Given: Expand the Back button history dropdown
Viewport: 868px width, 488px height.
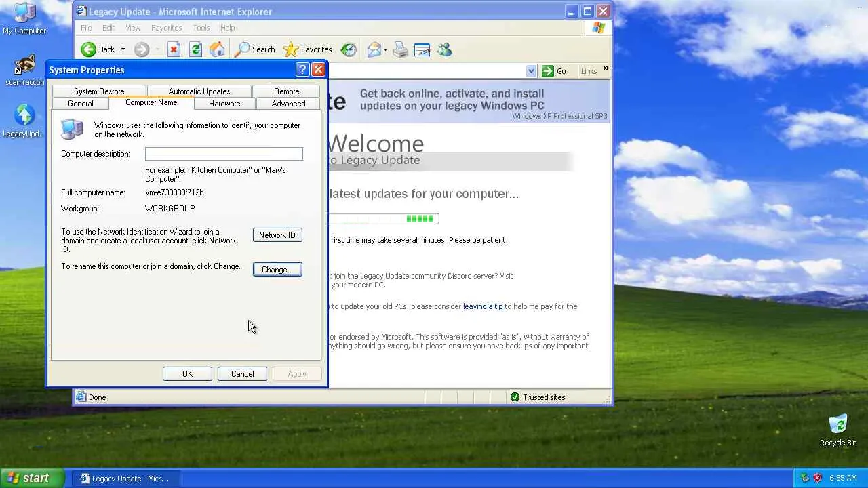Looking at the screenshot, I should 123,49.
